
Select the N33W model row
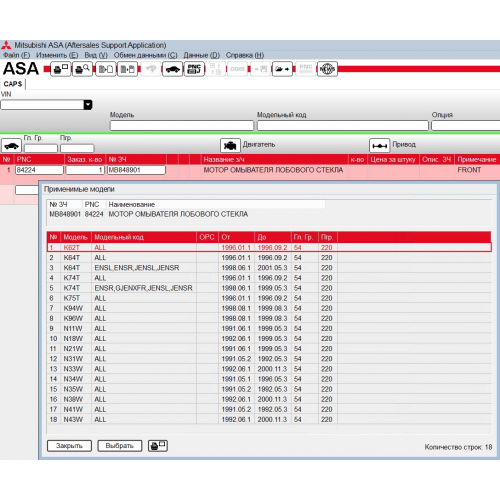pyautogui.click(x=269, y=369)
